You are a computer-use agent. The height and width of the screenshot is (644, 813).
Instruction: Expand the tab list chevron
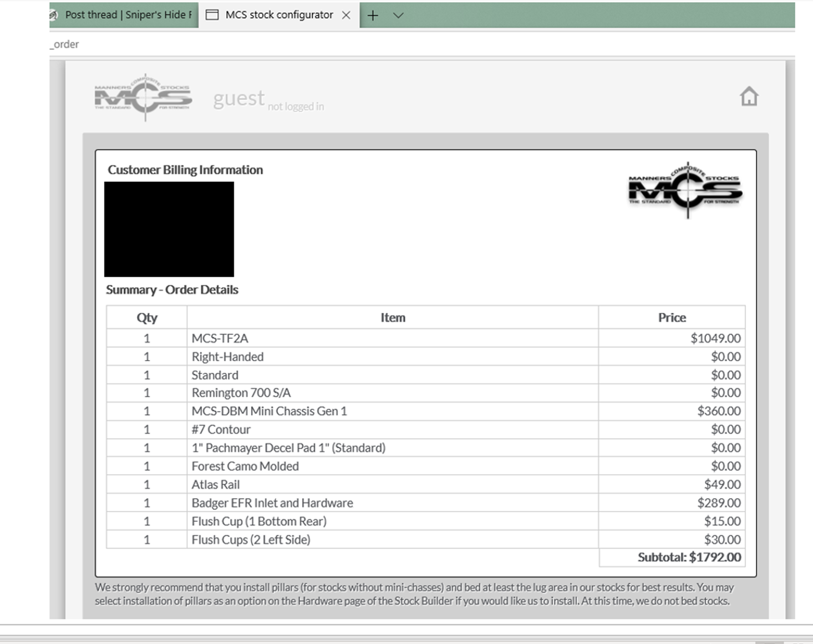pos(398,16)
